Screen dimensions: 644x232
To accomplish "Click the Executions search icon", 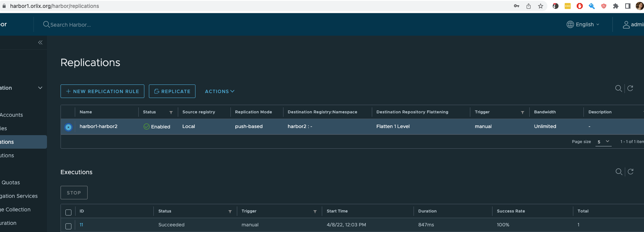I will click(618, 172).
